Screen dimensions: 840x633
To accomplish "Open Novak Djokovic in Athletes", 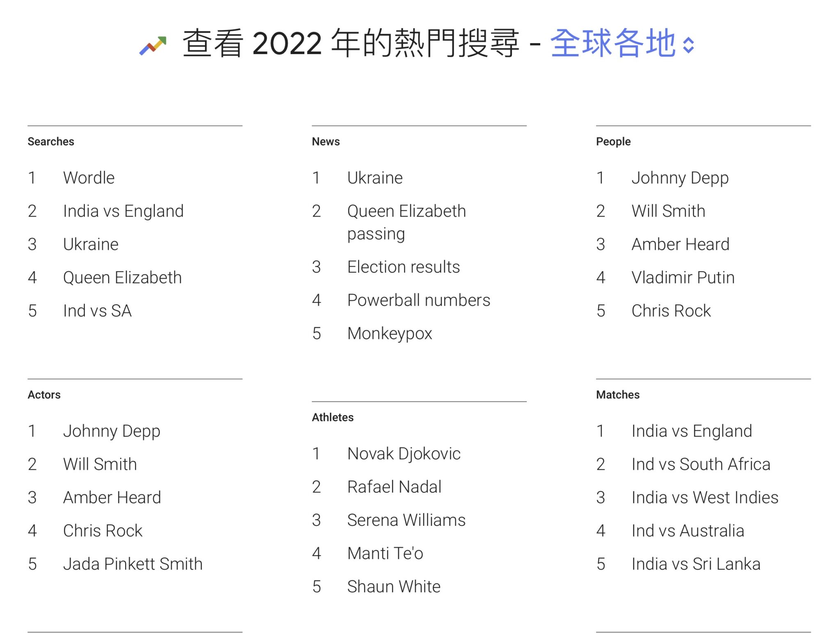I will [404, 454].
